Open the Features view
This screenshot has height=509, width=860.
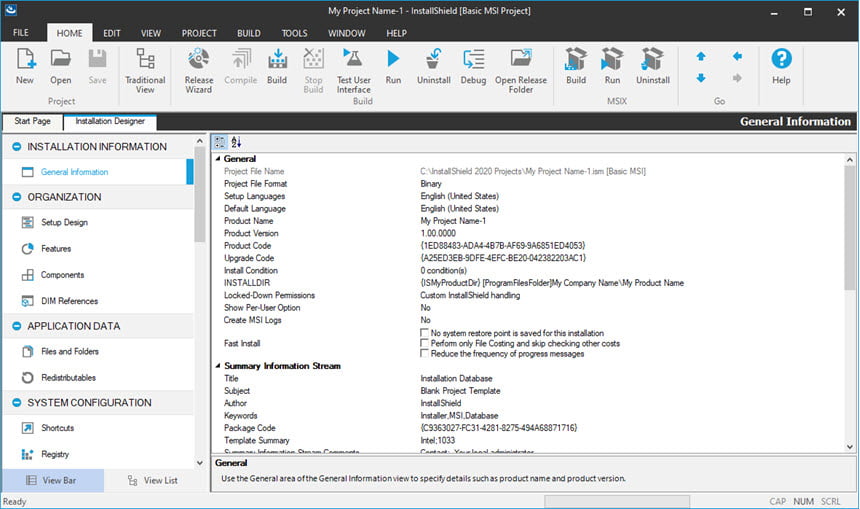[56, 248]
